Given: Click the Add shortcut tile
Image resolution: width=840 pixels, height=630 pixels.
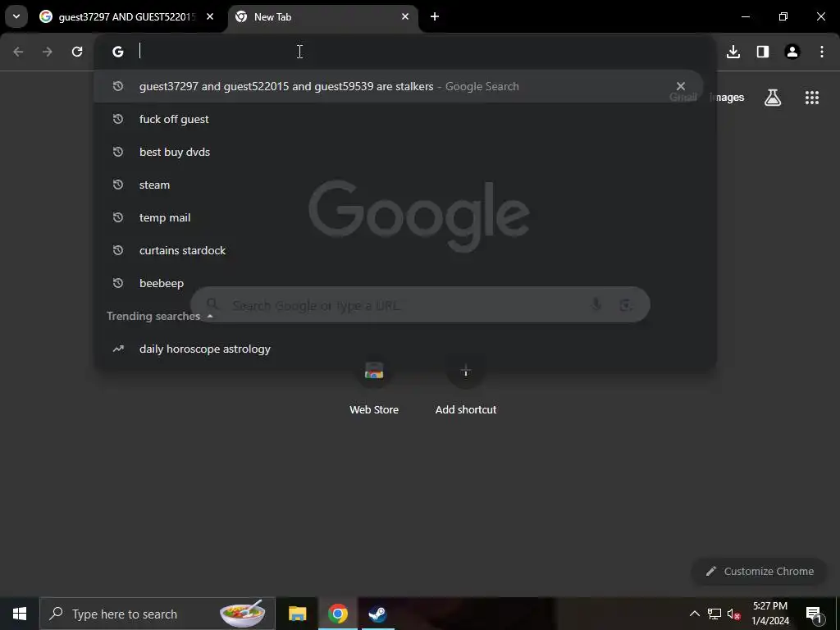Looking at the screenshot, I should point(466,387).
